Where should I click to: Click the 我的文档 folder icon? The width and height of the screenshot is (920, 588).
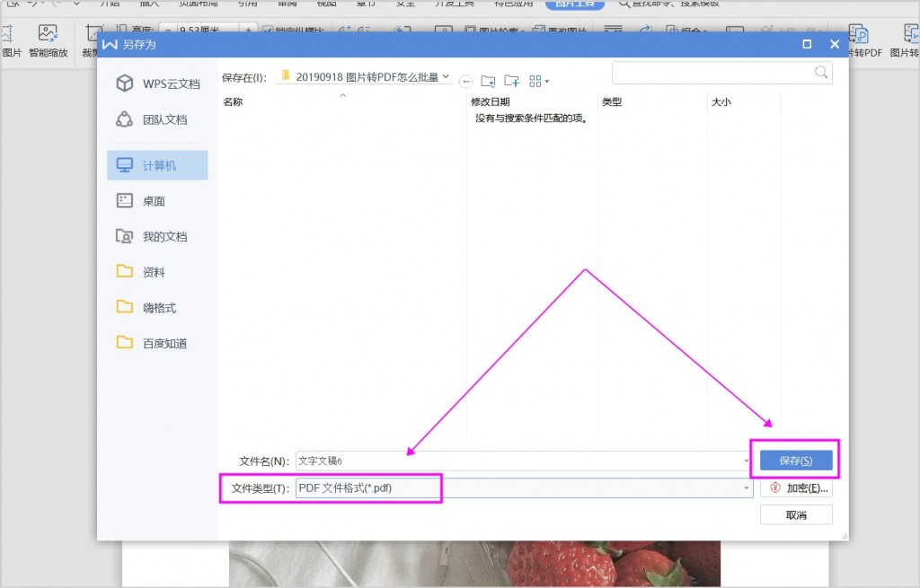point(124,236)
